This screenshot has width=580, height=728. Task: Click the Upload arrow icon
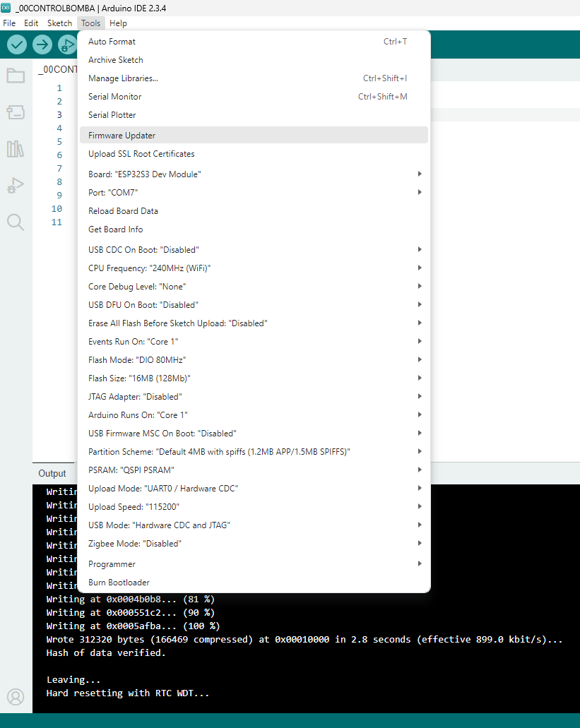pos(42,44)
